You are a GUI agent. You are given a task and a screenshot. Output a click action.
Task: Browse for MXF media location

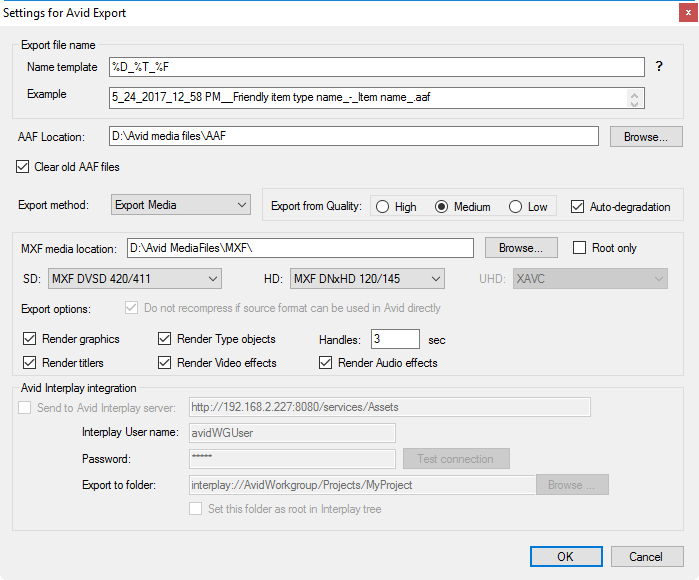tap(521, 247)
